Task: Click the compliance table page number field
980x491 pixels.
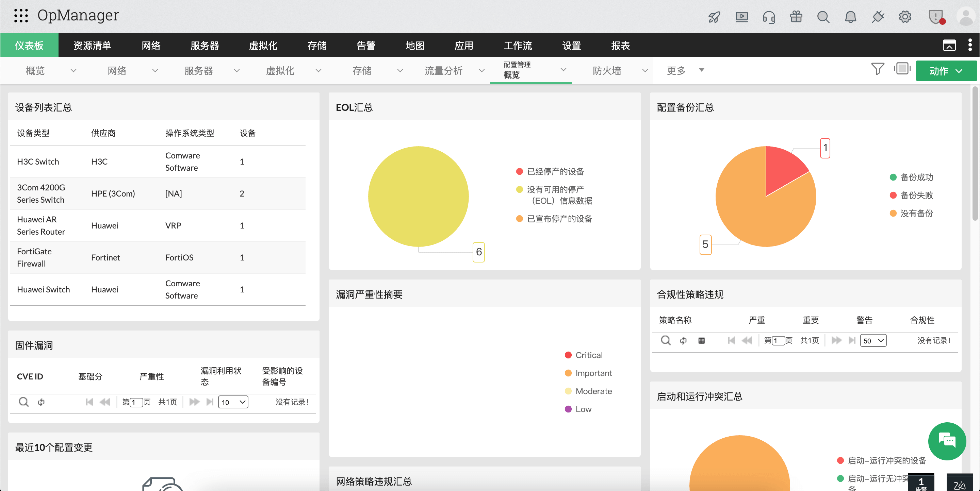Action: 778,340
